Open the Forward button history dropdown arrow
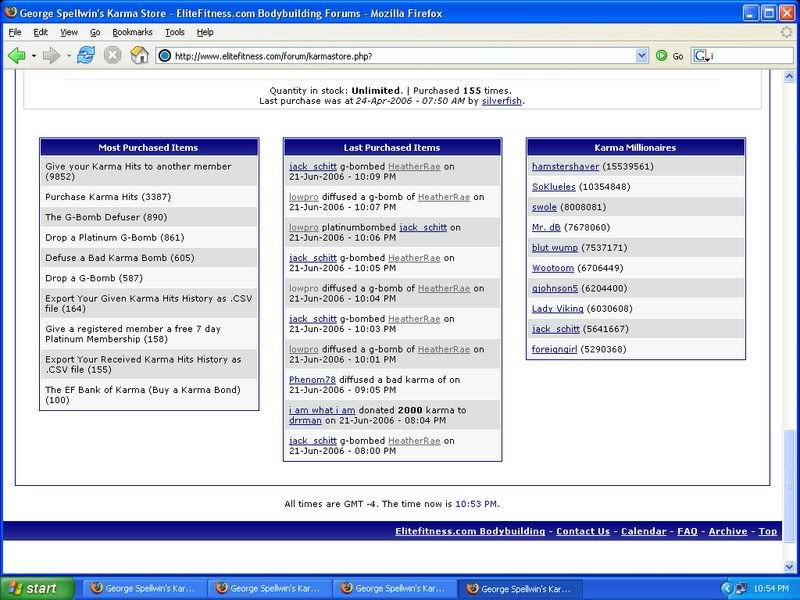The image size is (800, 600). pos(68,56)
